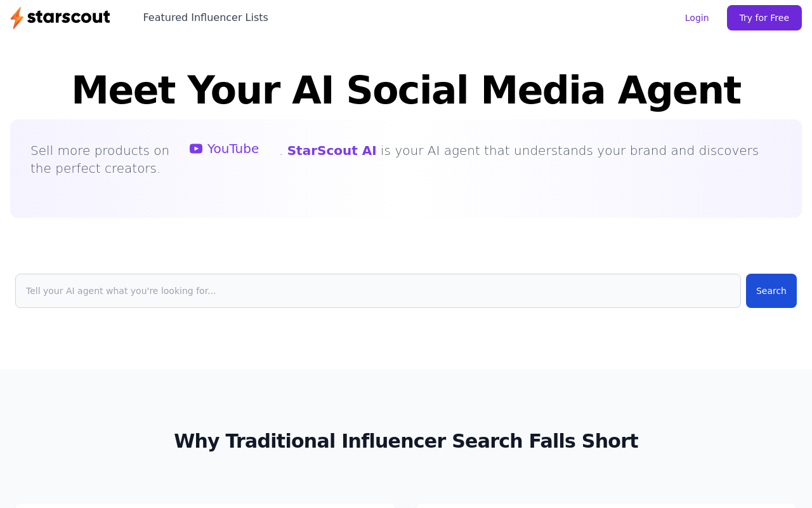Click the bold StarScout AI text
The width and height of the screenshot is (812, 508).
332,150
